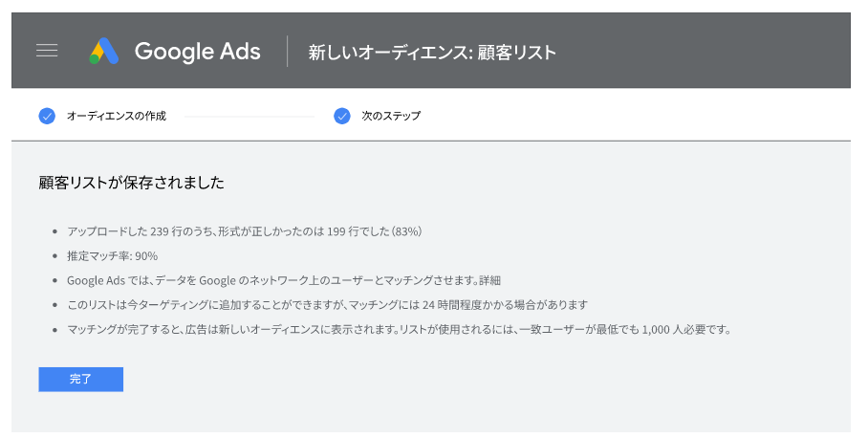Open the hamburger main menu

[x=47, y=51]
